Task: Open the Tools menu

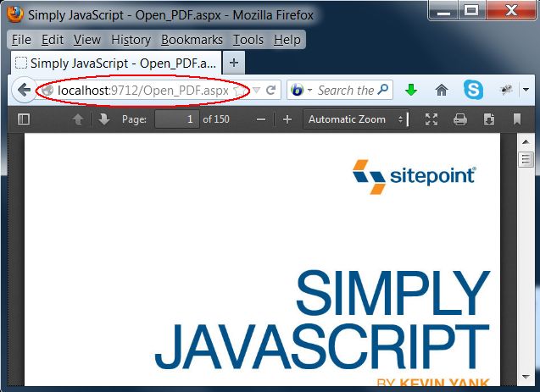Action: click(x=248, y=40)
